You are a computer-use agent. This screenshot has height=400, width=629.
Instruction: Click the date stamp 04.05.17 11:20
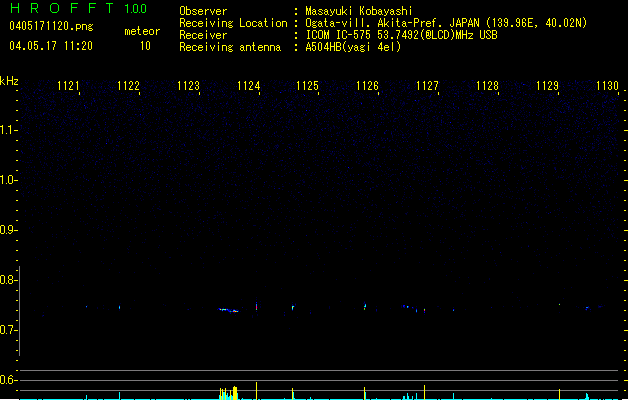[51, 46]
